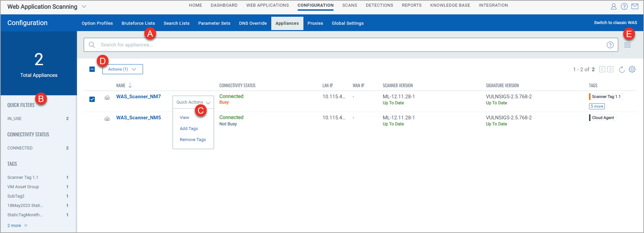Switch to Search Lists tab
The image size is (644, 233).
[x=176, y=23]
